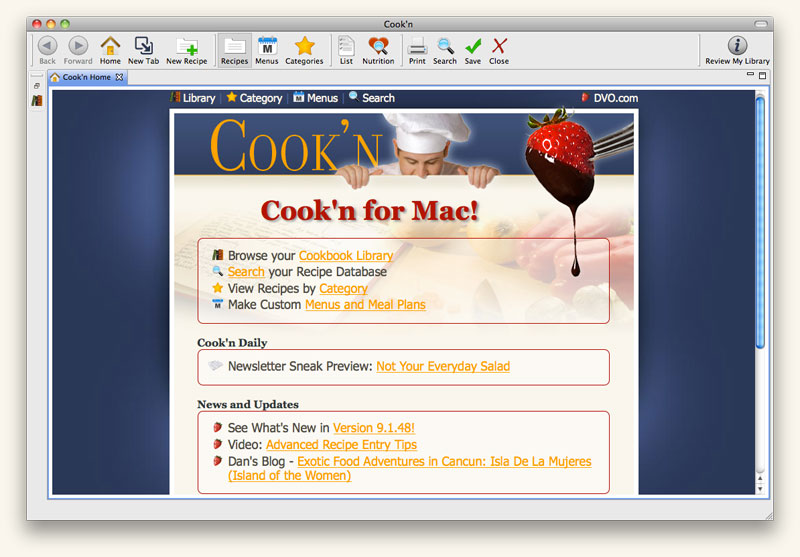This screenshot has height=557, width=800.
Task: Go to Home using the house icon
Action: [110, 50]
